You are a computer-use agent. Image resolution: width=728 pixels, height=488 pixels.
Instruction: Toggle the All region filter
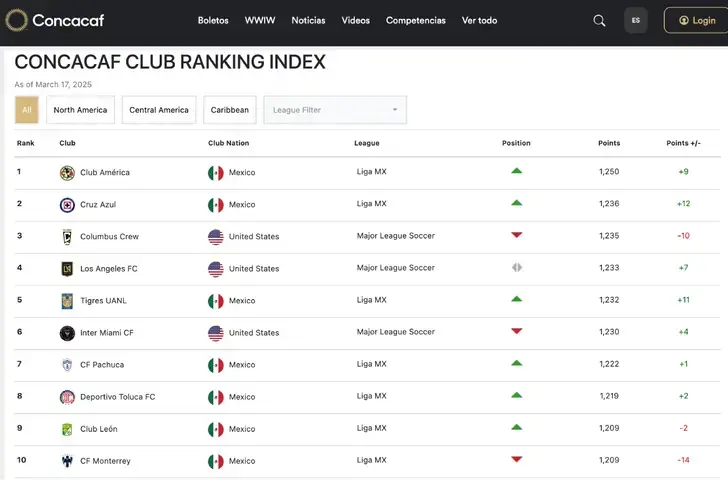click(x=26, y=110)
